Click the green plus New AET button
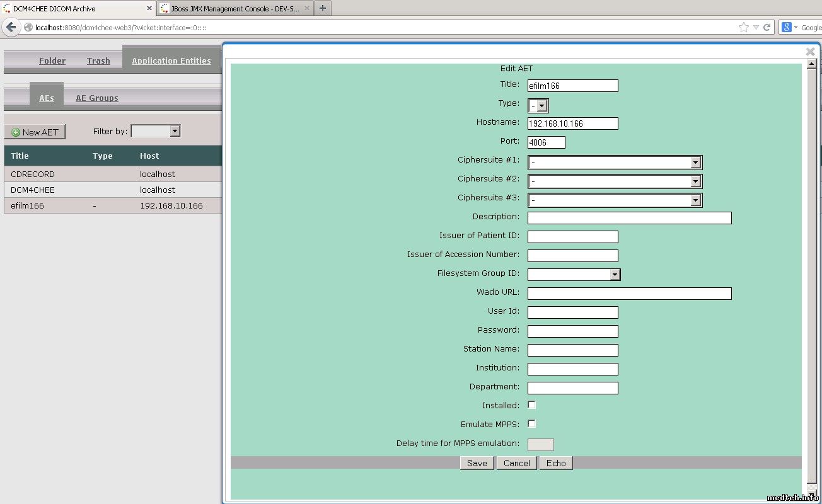The width and height of the screenshot is (822, 504). pos(35,132)
